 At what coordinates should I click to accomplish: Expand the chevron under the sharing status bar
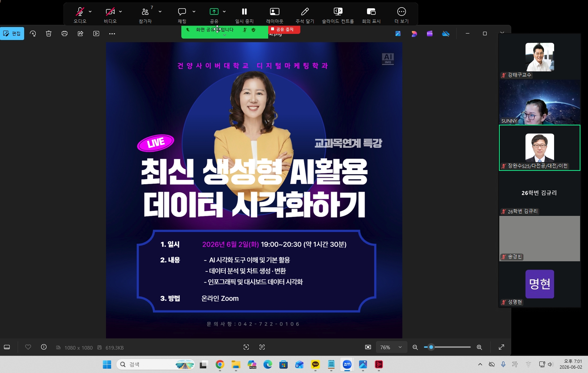coord(225,35)
